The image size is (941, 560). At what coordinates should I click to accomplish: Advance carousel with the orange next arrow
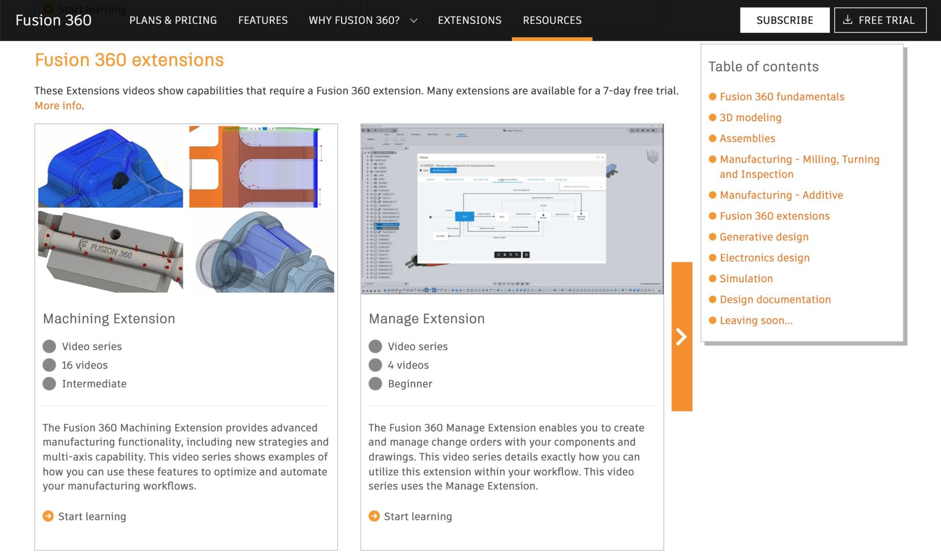681,337
